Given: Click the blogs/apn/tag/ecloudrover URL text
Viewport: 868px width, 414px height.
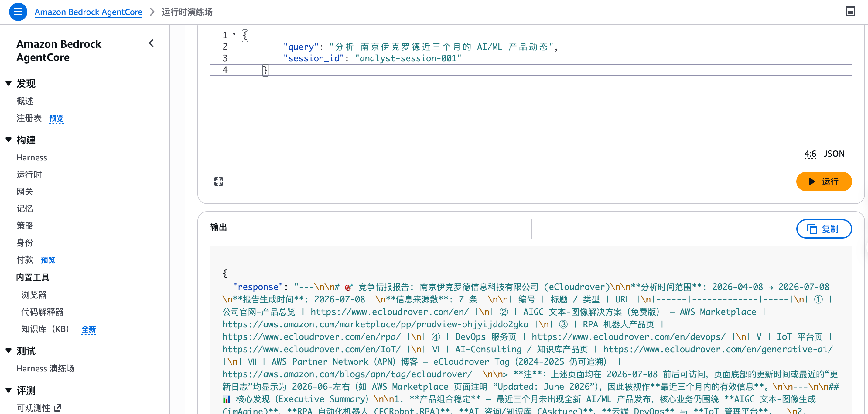Looking at the screenshot, I should point(347,374).
